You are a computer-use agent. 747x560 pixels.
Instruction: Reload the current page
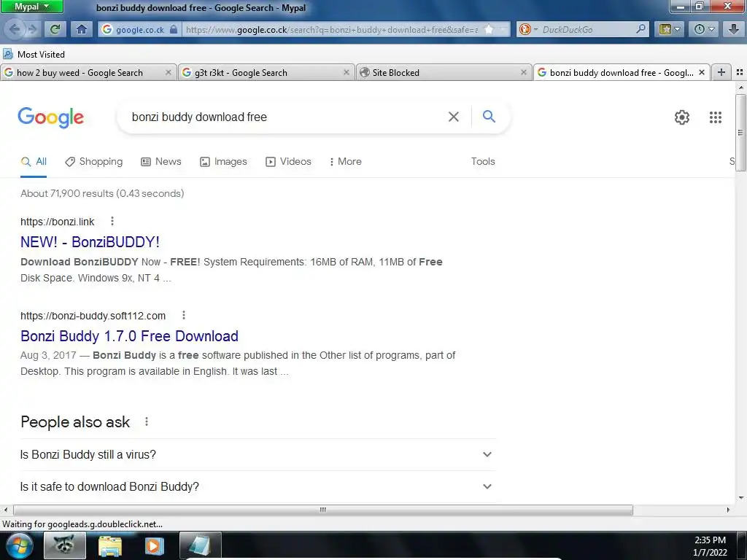[x=55, y=29]
